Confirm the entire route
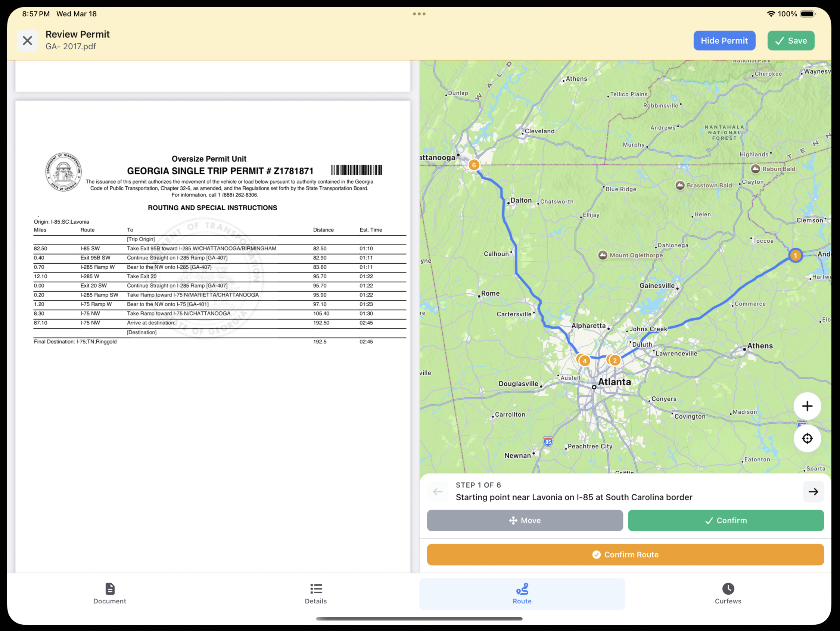The image size is (840, 631). [625, 554]
